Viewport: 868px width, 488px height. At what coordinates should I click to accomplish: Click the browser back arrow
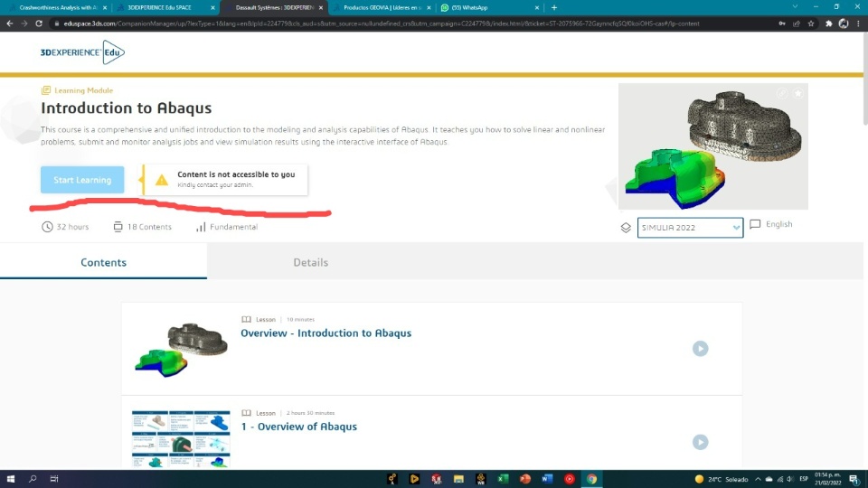9,23
